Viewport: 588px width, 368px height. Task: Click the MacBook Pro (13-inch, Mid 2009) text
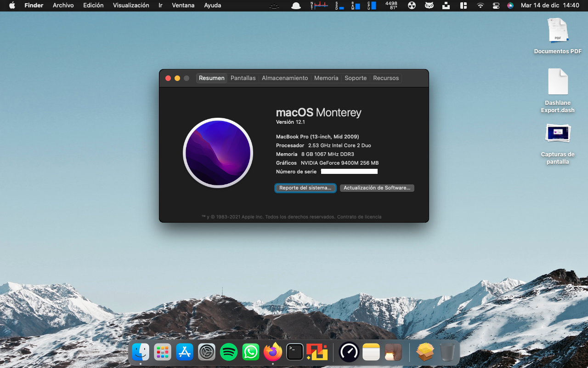(317, 137)
